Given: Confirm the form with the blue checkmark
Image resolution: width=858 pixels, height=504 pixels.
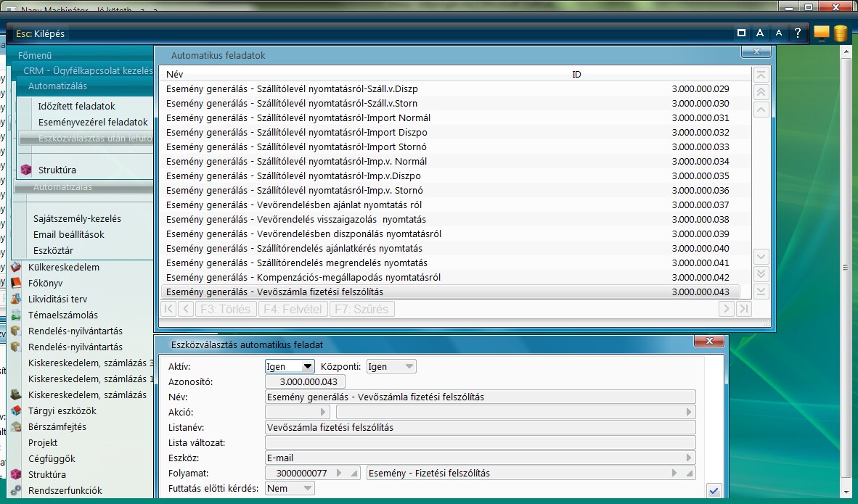Looking at the screenshot, I should point(714,490).
